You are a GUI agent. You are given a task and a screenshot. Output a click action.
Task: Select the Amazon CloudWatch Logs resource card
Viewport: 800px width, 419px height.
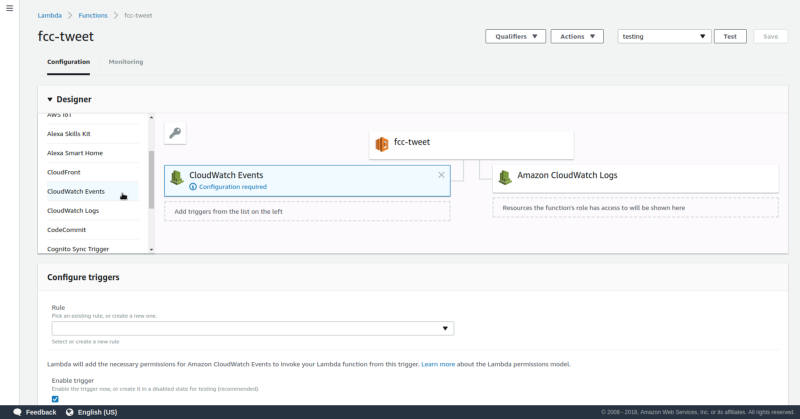(636, 179)
